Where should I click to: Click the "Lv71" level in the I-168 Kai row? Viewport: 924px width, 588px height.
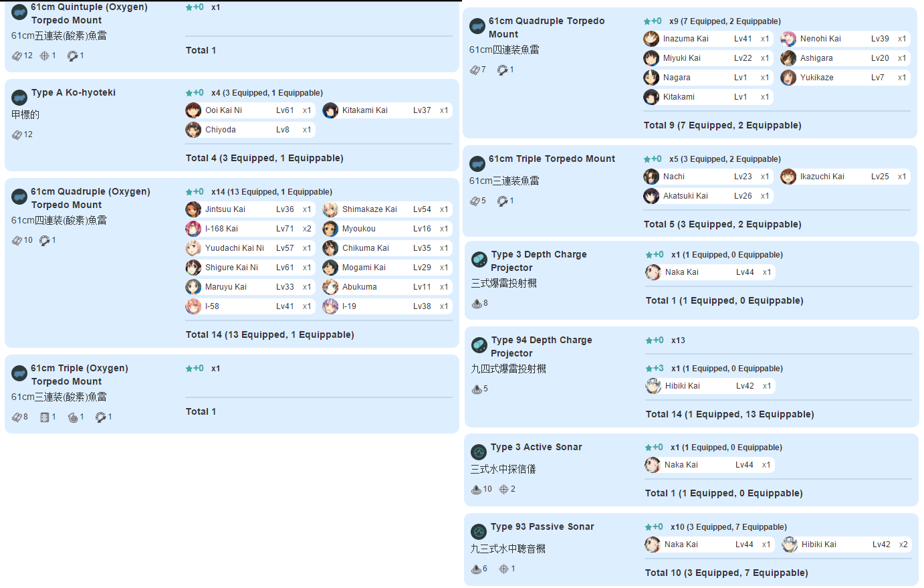pos(285,229)
